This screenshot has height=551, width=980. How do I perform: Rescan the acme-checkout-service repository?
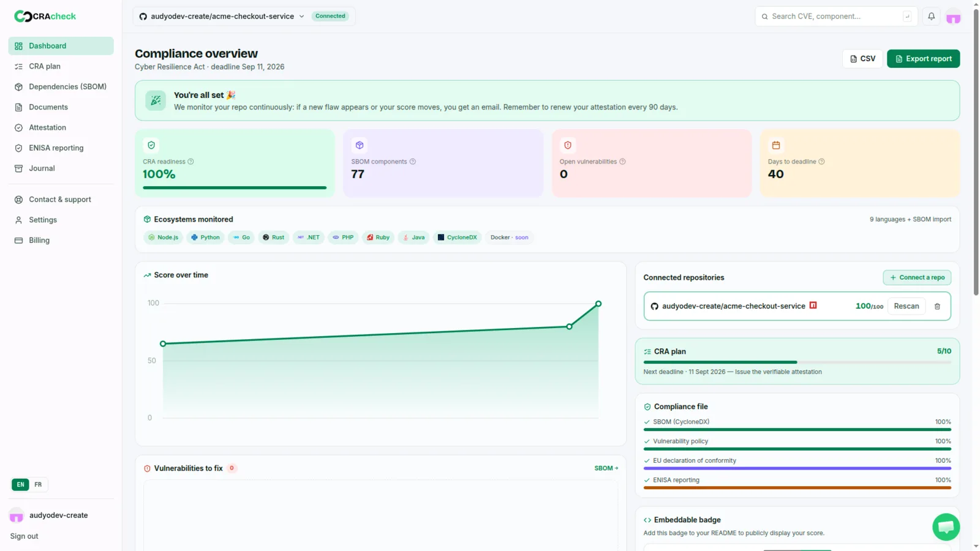[x=907, y=306]
